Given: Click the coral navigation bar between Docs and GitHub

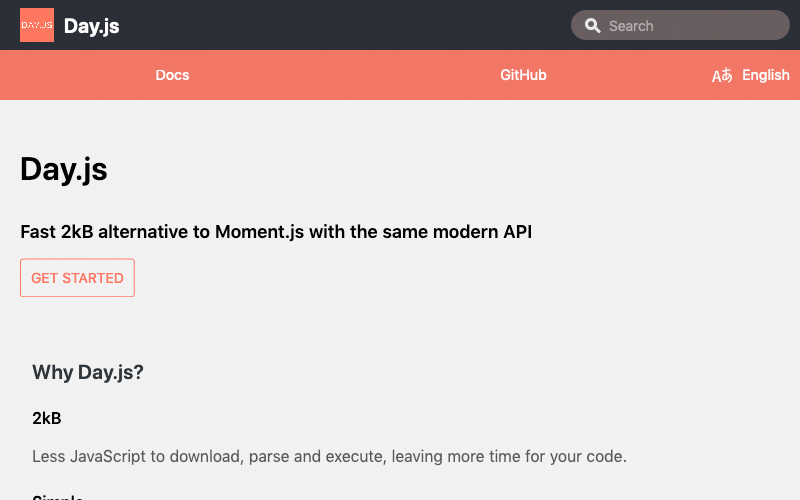Looking at the screenshot, I should 345,75.
